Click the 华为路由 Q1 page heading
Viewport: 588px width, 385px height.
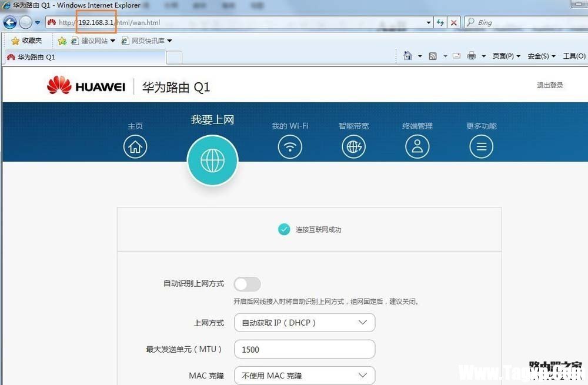(x=176, y=87)
